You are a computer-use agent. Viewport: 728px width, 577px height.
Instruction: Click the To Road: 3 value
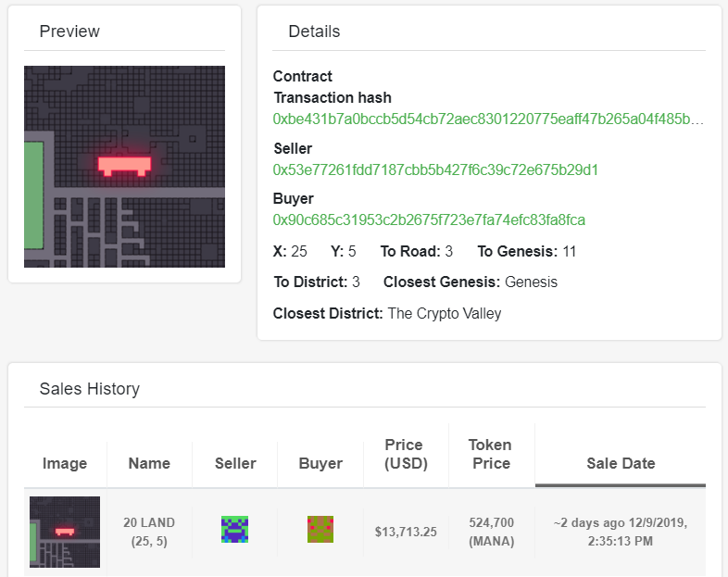pos(417,251)
